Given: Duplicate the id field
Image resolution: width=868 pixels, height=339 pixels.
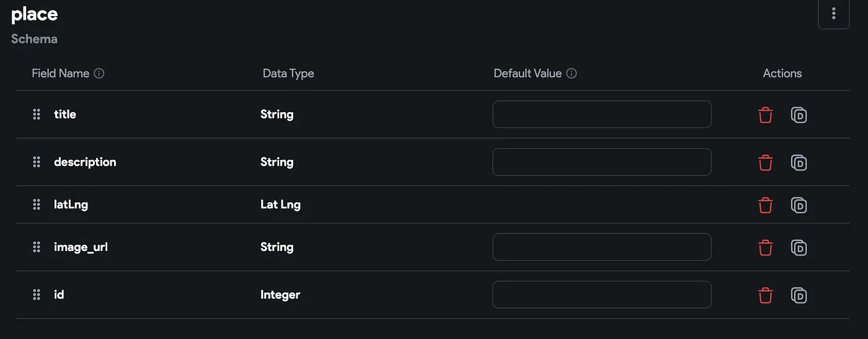Looking at the screenshot, I should (799, 295).
